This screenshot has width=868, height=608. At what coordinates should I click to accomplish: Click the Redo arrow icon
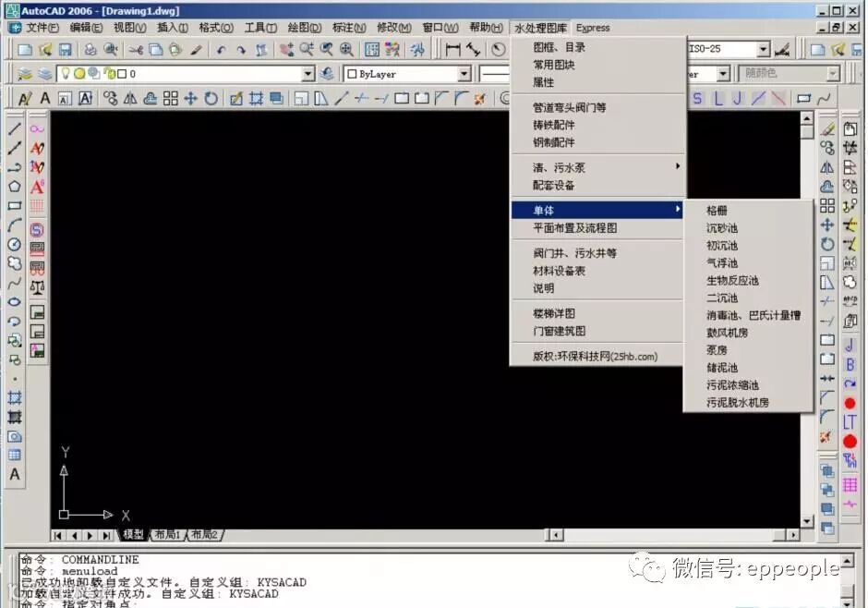[x=241, y=50]
